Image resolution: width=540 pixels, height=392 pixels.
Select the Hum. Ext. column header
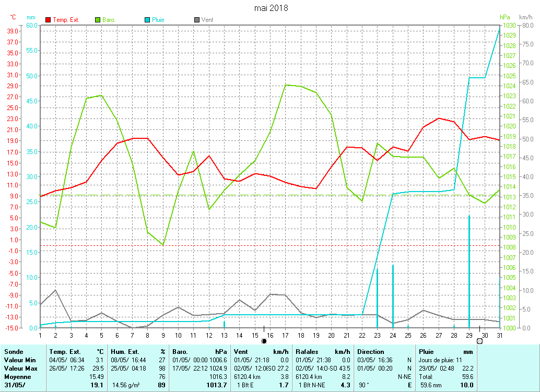126,352
